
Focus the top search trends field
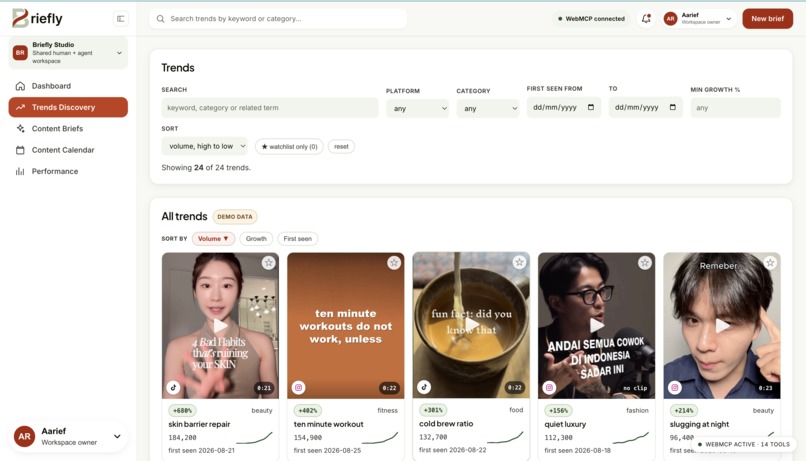click(x=278, y=19)
